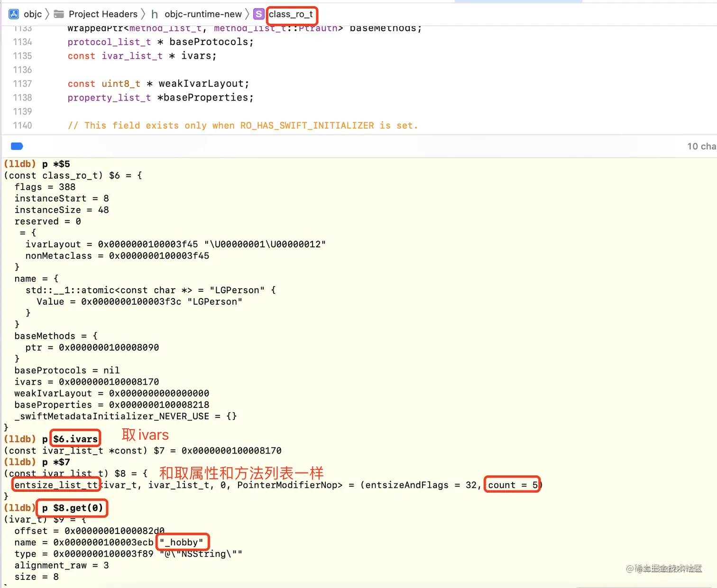Expand chevron after objc-runtime-new breadcrumb
The width and height of the screenshot is (717, 588).
pos(247,14)
